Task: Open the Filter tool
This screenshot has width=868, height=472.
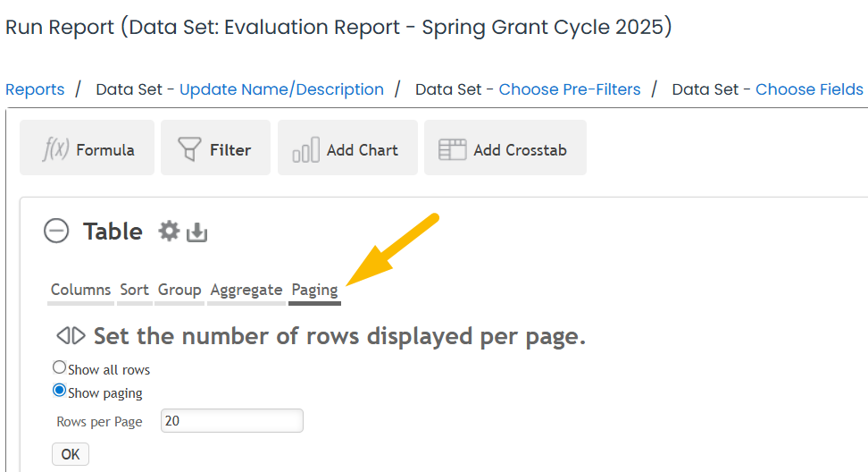Action: point(215,147)
